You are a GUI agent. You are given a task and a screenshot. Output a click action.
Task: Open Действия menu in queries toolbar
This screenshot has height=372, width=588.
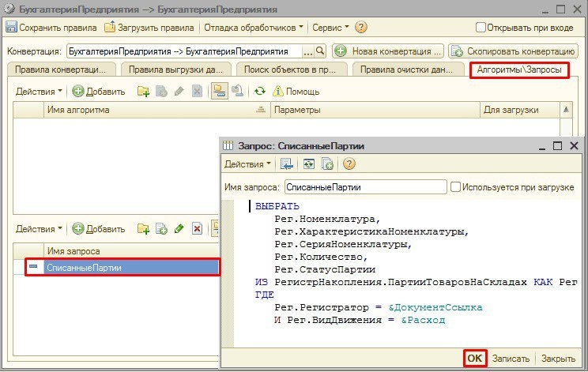click(x=39, y=229)
